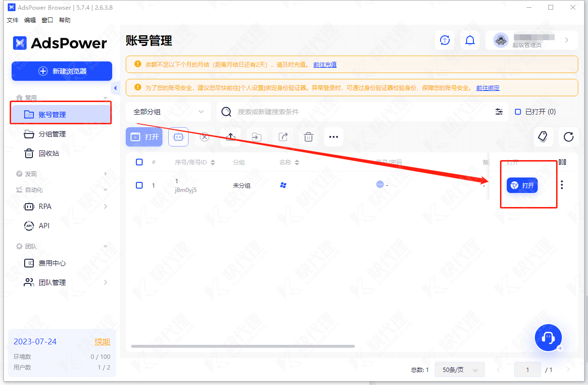Image resolution: width=588 pixels, height=385 pixels.
Task: Click the 前往充值 link
Action: point(325,64)
